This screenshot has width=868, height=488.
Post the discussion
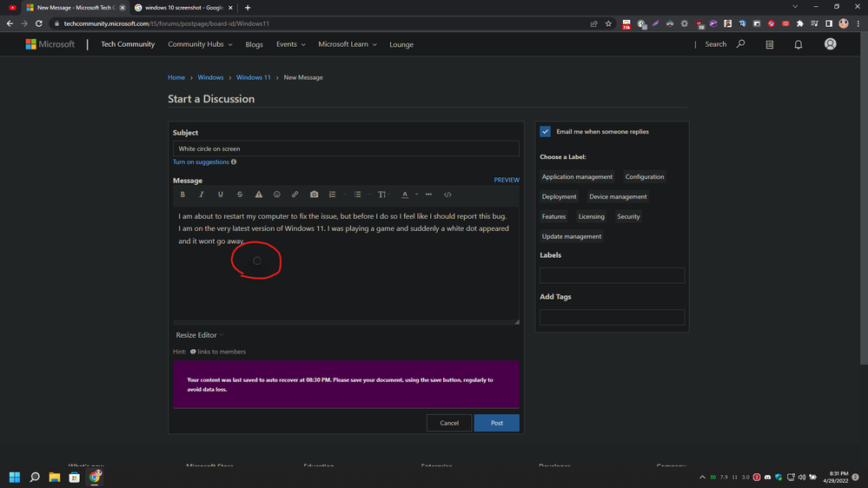pyautogui.click(x=496, y=423)
